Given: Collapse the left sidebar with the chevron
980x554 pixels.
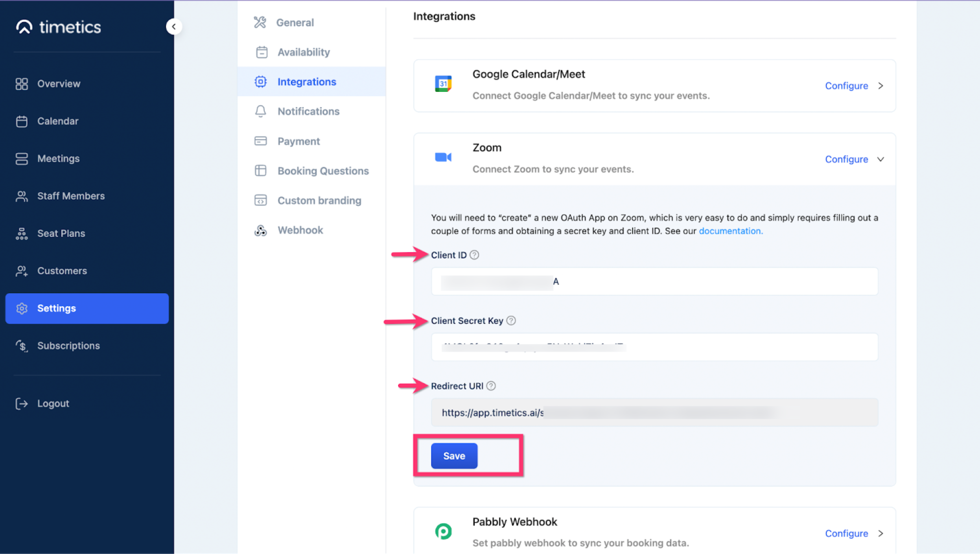Looking at the screenshot, I should coord(174,26).
